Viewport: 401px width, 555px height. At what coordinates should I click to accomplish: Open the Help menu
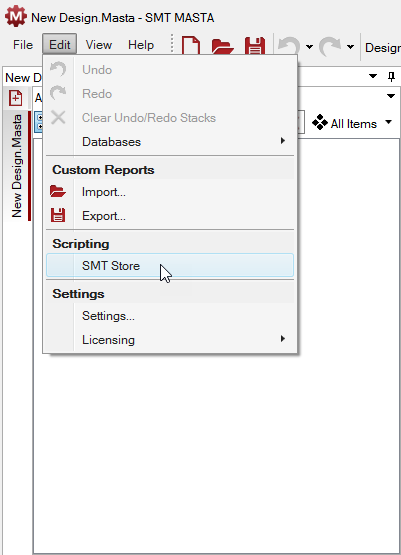click(141, 45)
